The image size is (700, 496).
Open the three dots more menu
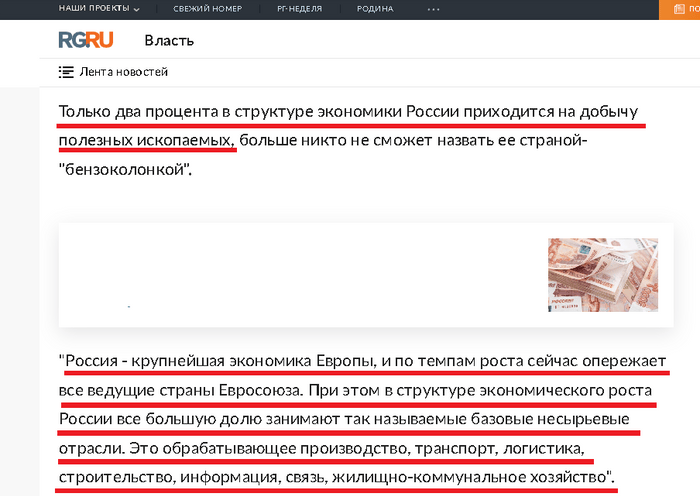coord(434,8)
